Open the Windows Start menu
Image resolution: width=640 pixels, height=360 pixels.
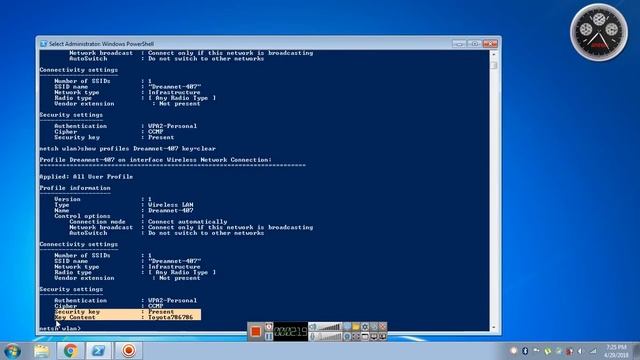tap(12, 351)
